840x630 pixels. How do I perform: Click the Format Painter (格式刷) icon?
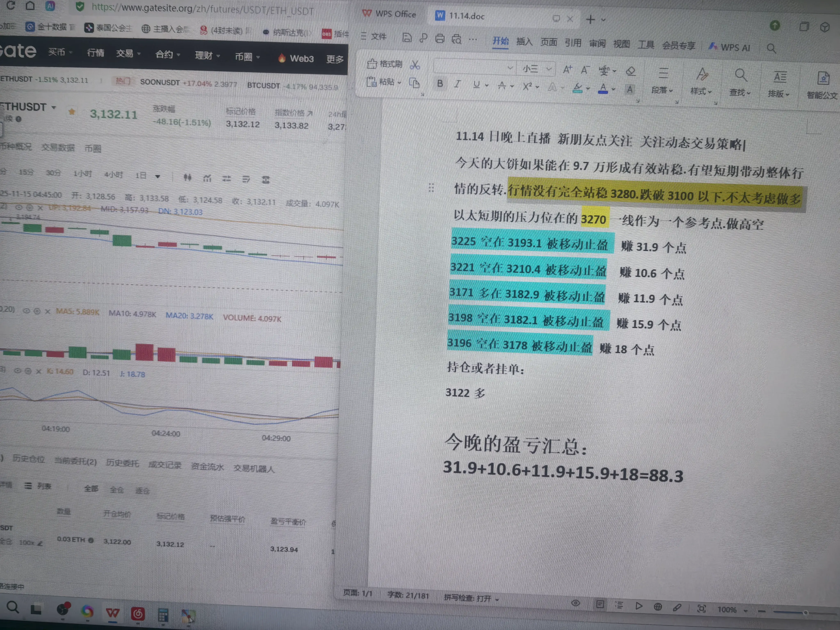coord(372,64)
